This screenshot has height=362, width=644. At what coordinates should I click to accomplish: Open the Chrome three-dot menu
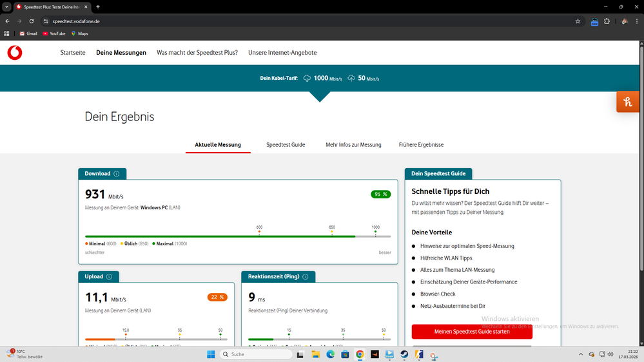pos(637,21)
